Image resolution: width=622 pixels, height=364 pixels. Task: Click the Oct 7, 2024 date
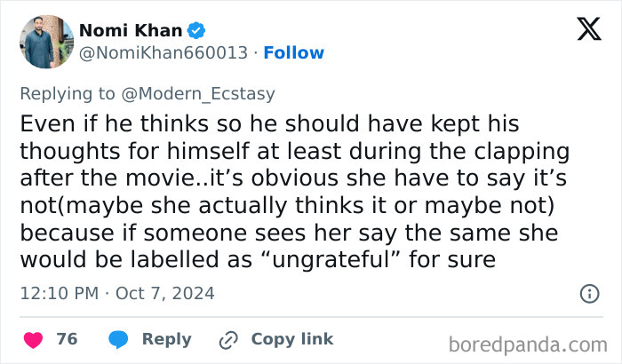pos(165,293)
